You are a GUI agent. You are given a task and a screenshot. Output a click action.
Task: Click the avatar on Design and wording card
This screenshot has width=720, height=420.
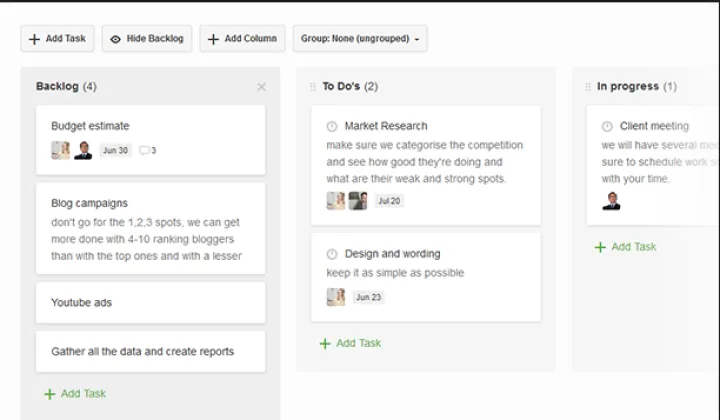(x=335, y=297)
